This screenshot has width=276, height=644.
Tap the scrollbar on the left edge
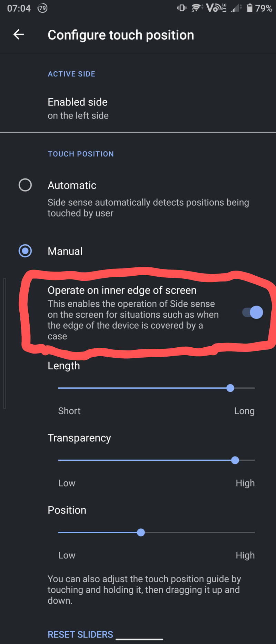pos(4,343)
